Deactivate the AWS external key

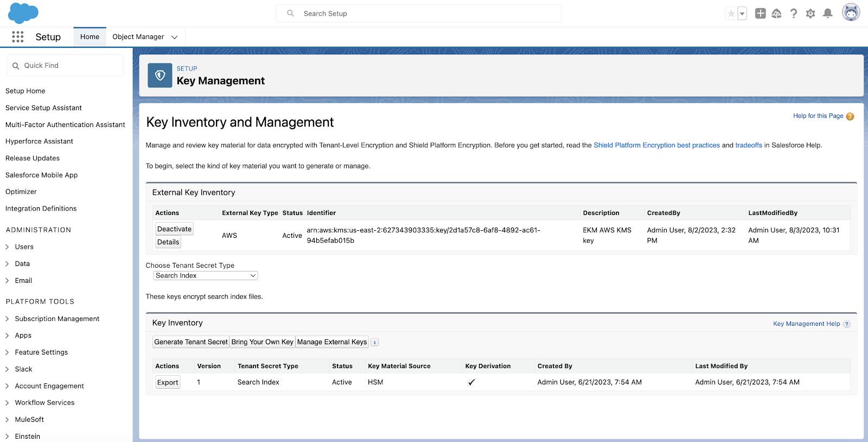click(x=174, y=229)
